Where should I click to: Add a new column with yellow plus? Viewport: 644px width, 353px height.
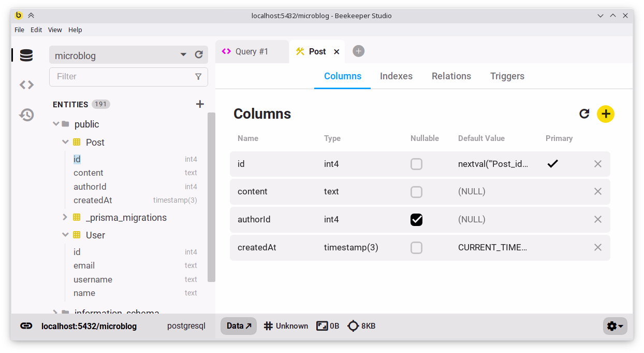pos(606,114)
